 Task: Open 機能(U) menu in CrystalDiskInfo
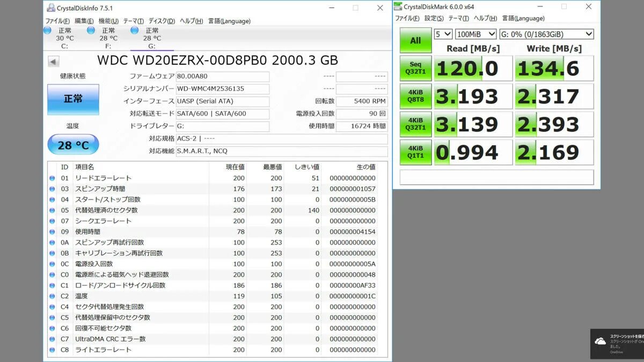tap(108, 21)
